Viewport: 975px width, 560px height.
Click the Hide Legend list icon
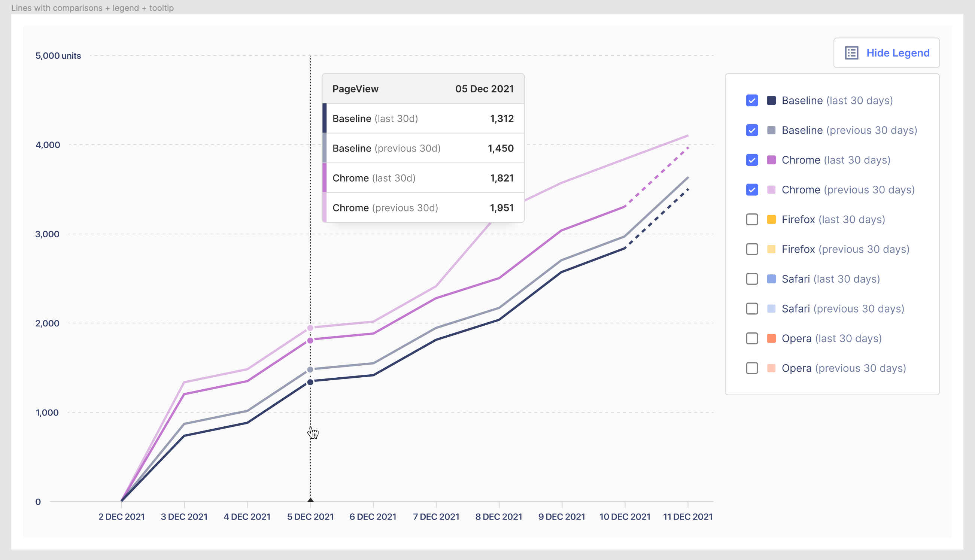pyautogui.click(x=851, y=53)
